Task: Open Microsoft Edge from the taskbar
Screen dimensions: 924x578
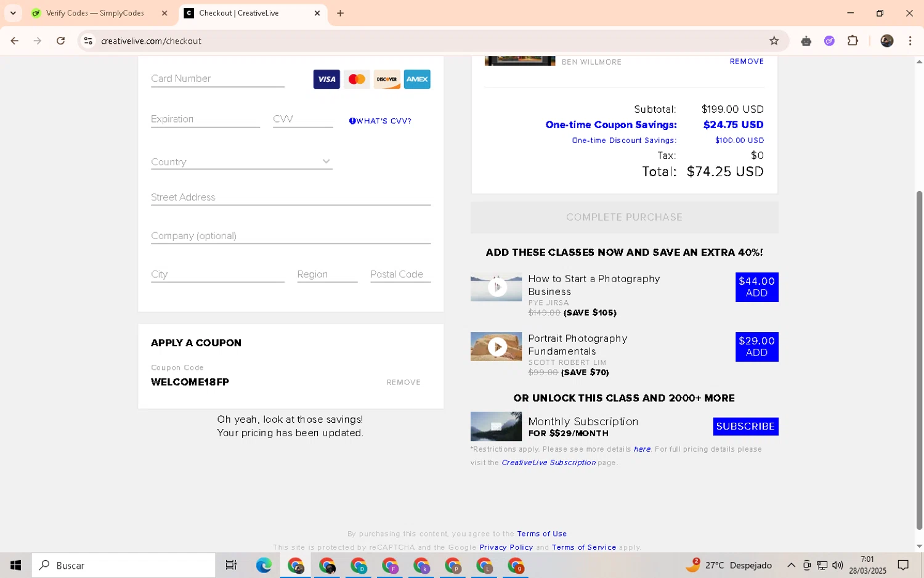Action: pos(264,565)
